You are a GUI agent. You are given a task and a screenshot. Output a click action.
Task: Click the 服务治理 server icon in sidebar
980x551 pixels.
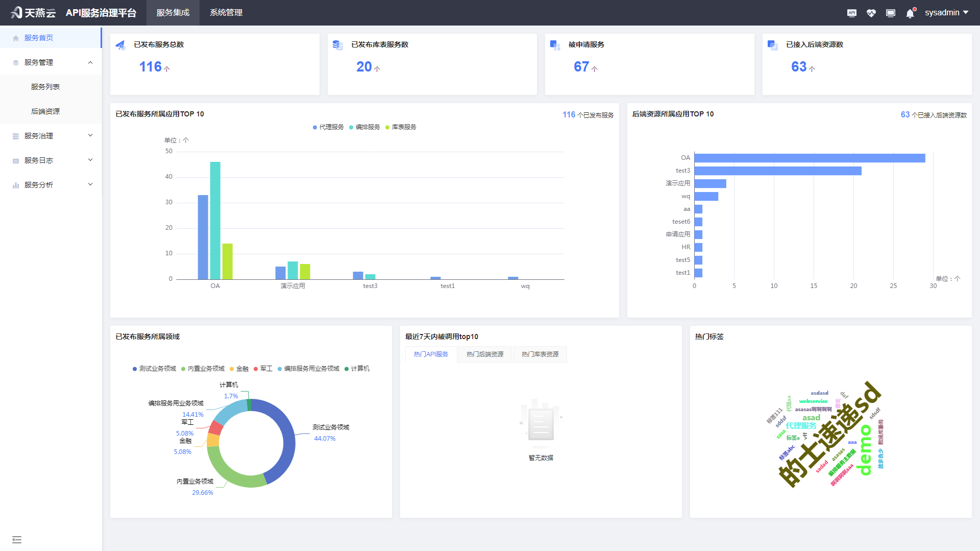14,135
